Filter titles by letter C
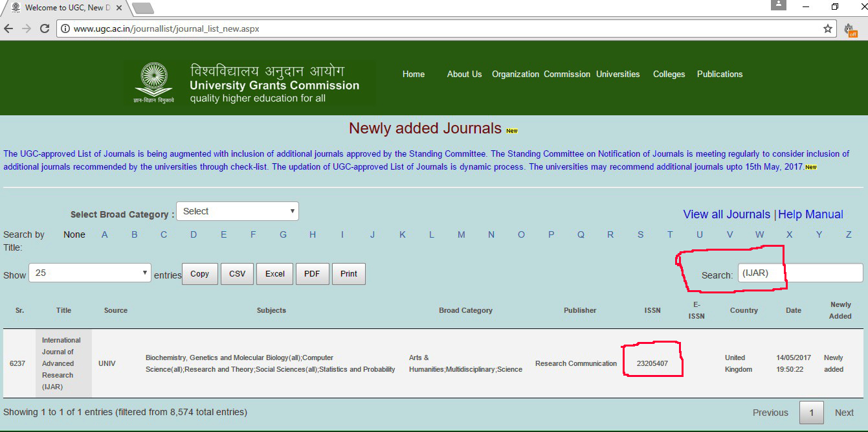This screenshot has height=432, width=868. 164,234
